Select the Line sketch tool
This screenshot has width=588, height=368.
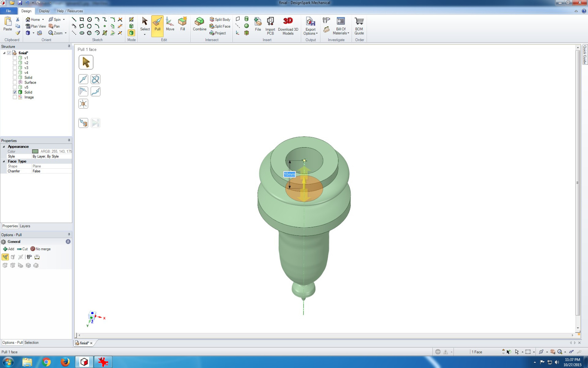(x=74, y=19)
